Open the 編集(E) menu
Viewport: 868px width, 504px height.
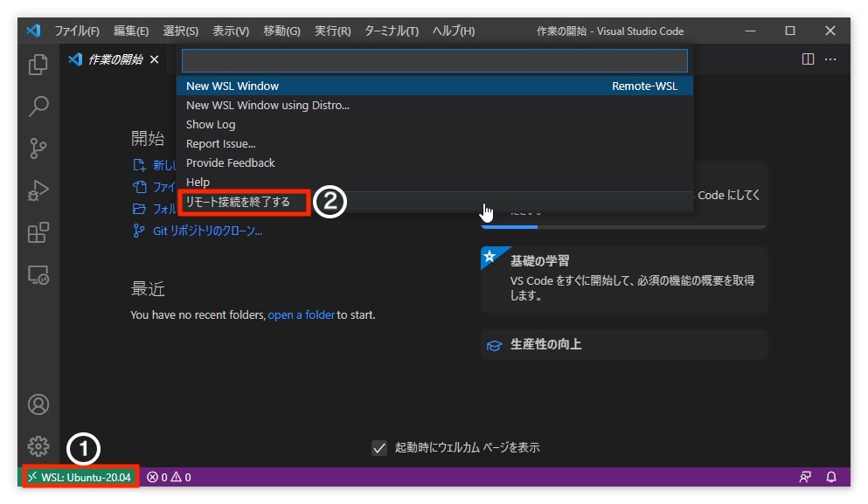click(x=131, y=31)
